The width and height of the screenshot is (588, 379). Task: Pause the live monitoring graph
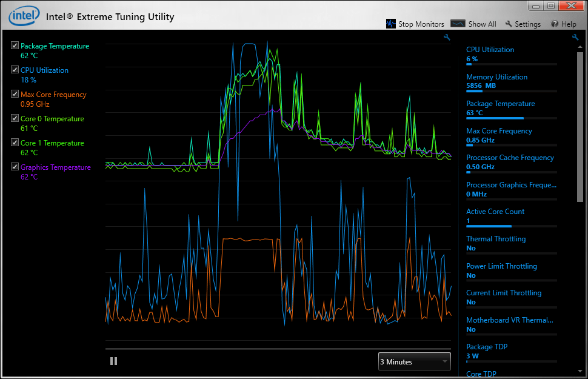(x=113, y=361)
